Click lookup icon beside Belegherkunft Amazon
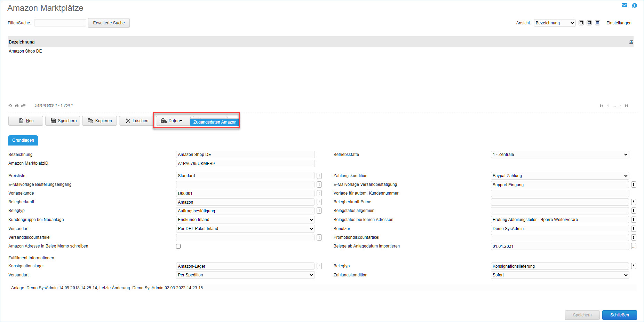Screen dimensions: 644x322 pyautogui.click(x=319, y=202)
